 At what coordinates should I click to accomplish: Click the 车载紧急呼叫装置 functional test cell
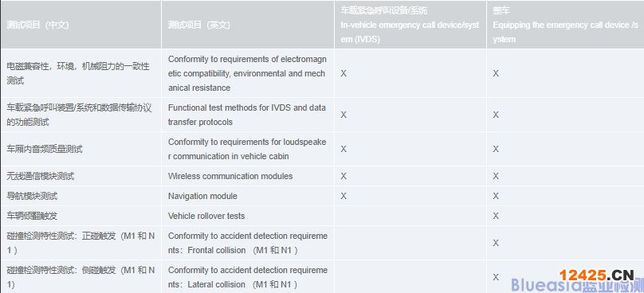pyautogui.click(x=80, y=115)
